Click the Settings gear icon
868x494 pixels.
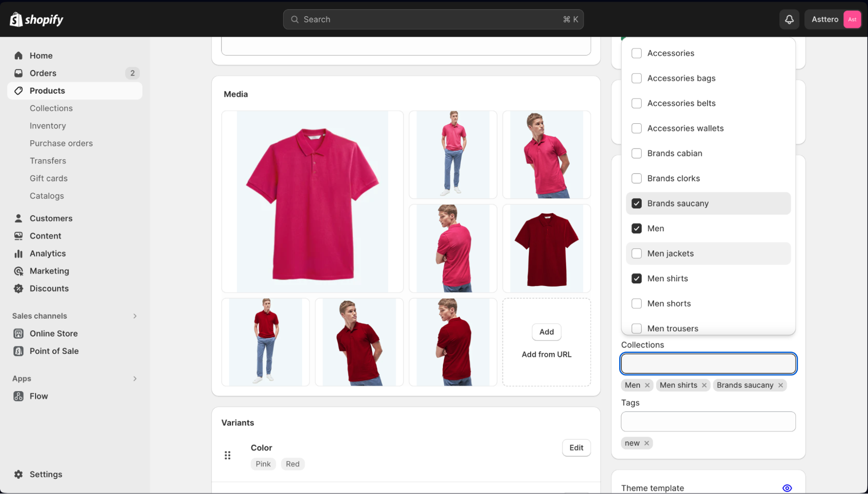(x=18, y=474)
